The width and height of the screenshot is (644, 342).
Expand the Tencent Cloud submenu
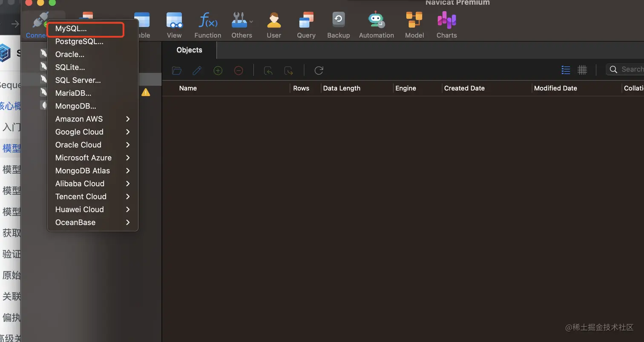(92, 196)
